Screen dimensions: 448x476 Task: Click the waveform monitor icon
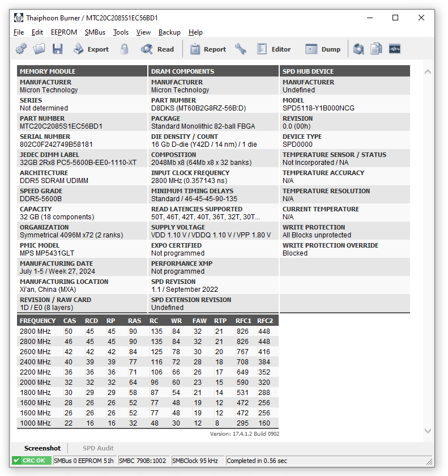point(395,49)
